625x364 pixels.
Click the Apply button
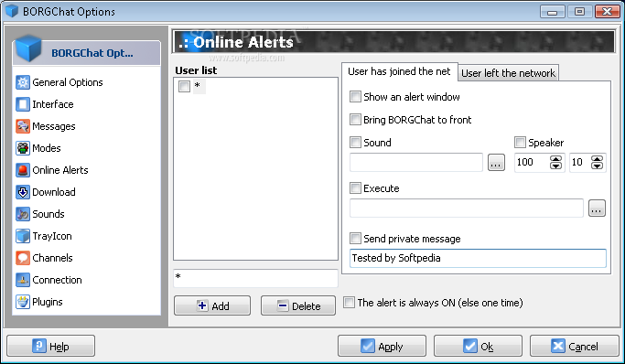(x=382, y=346)
